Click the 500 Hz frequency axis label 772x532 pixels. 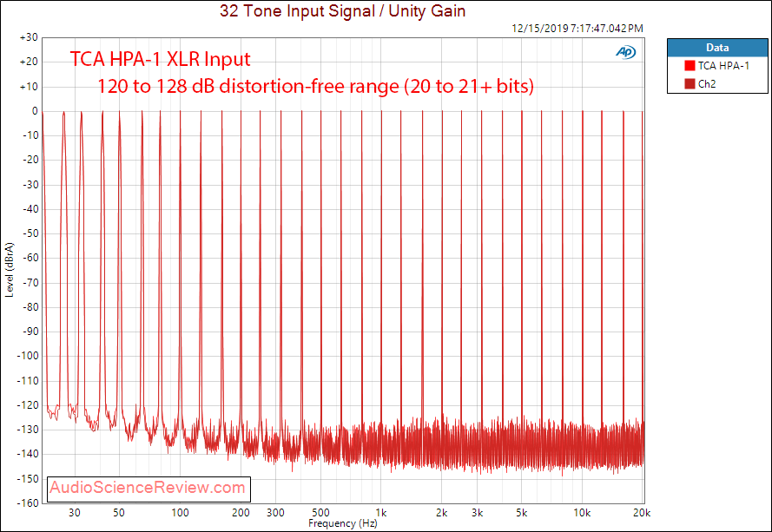point(320,513)
